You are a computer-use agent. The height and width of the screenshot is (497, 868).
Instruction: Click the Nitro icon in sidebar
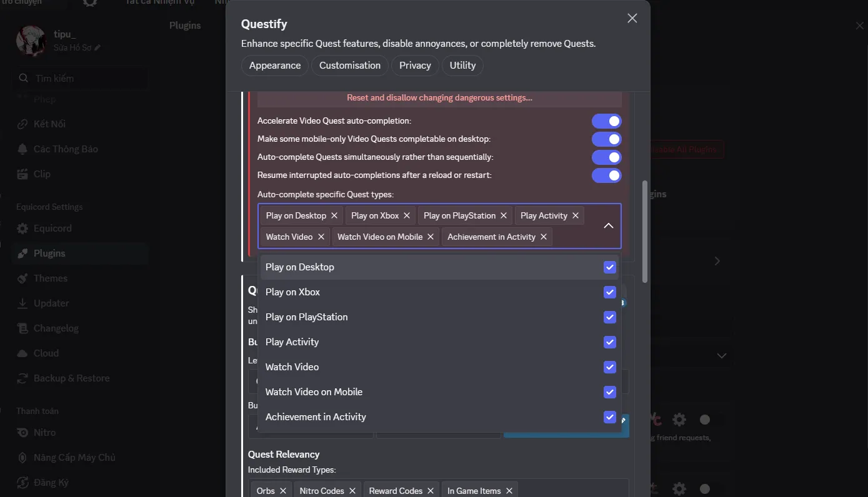(x=22, y=433)
